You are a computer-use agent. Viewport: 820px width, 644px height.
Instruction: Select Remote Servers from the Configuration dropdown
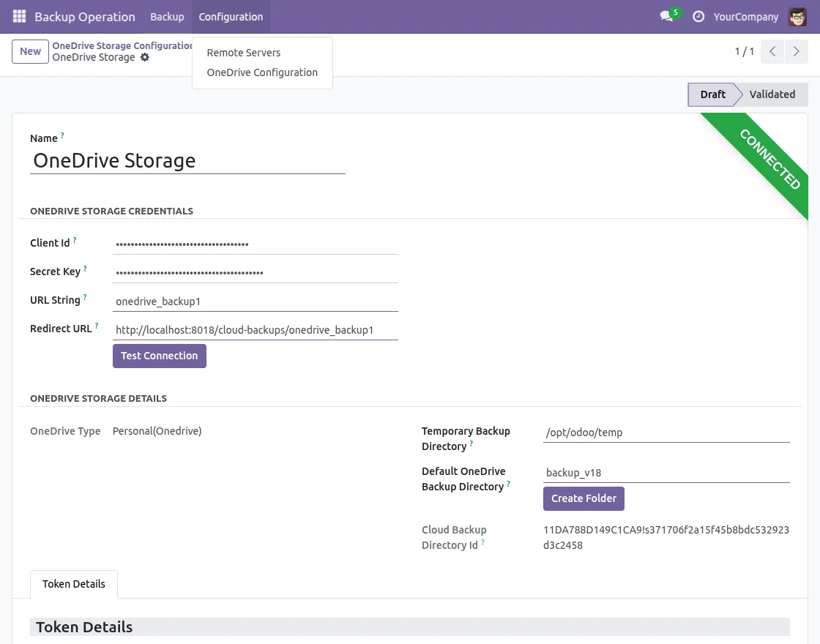(x=244, y=53)
